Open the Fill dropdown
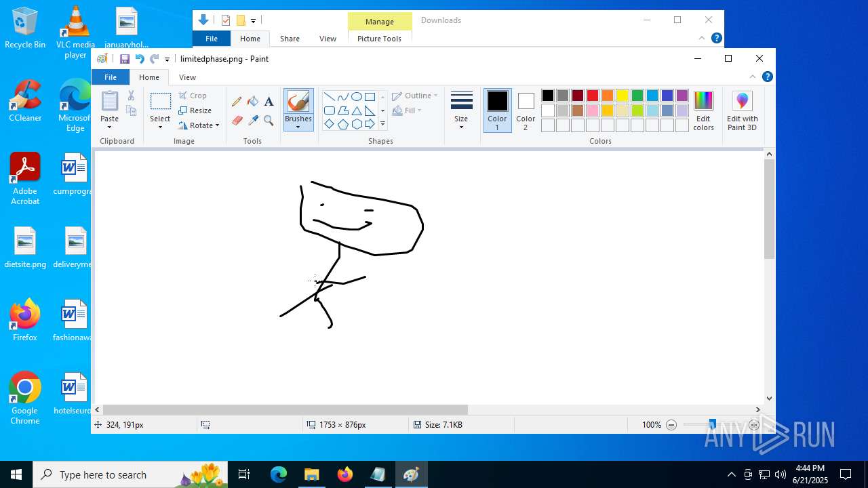Screen dimensions: 868x488 click(407, 110)
